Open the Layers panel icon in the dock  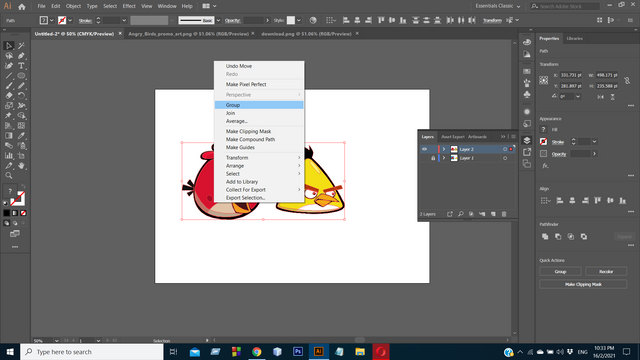[x=527, y=140]
